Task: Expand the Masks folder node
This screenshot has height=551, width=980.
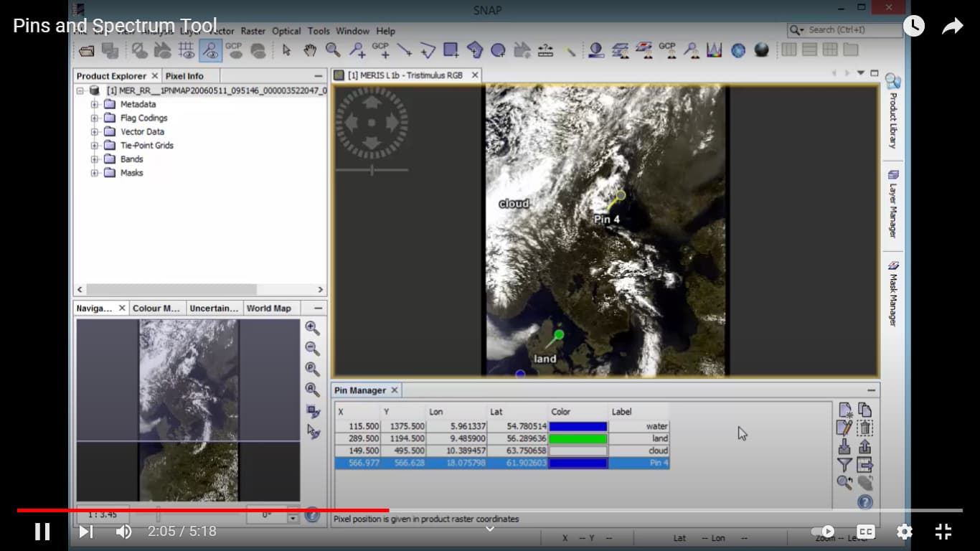Action: (x=95, y=173)
